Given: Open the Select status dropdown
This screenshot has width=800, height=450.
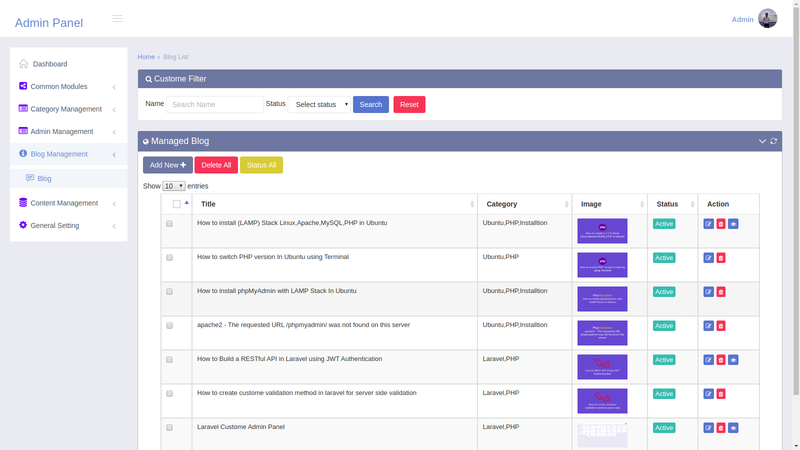Looking at the screenshot, I should [x=319, y=105].
